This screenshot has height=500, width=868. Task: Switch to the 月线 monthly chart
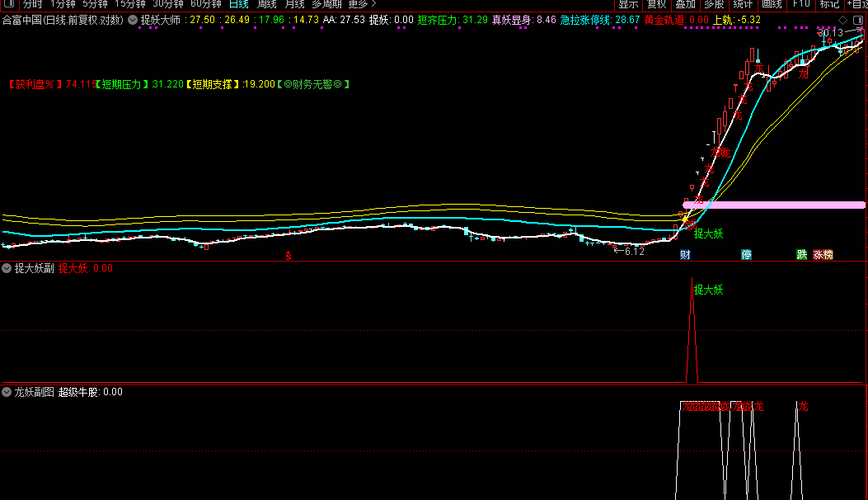[294, 4]
